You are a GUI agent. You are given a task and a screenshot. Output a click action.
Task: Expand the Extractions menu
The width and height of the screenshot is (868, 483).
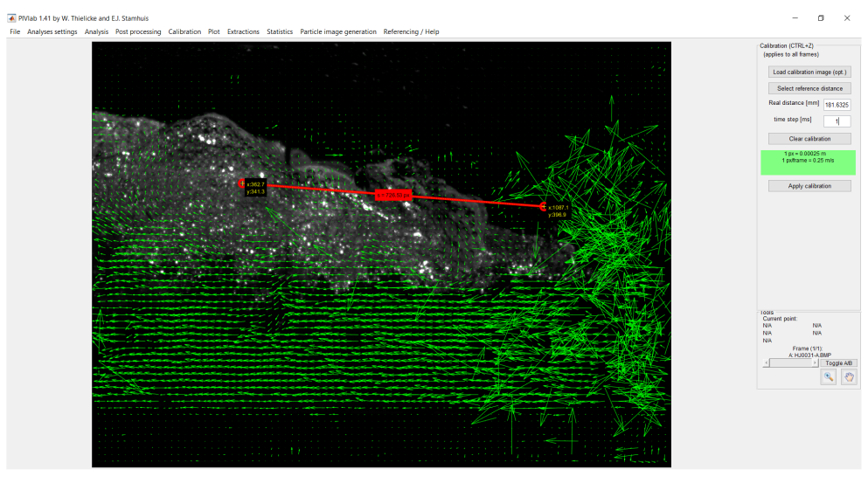(243, 31)
